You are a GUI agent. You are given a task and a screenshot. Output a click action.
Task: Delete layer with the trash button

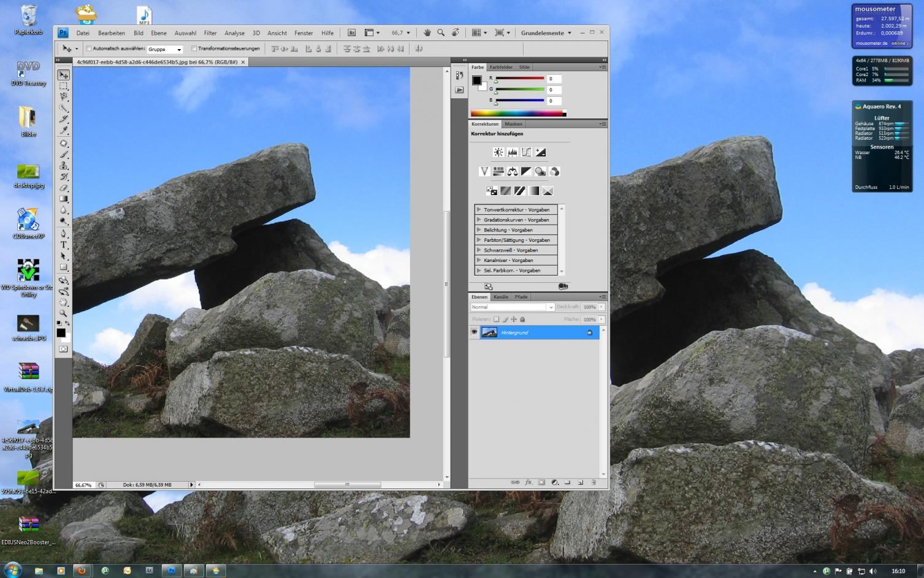tap(594, 482)
